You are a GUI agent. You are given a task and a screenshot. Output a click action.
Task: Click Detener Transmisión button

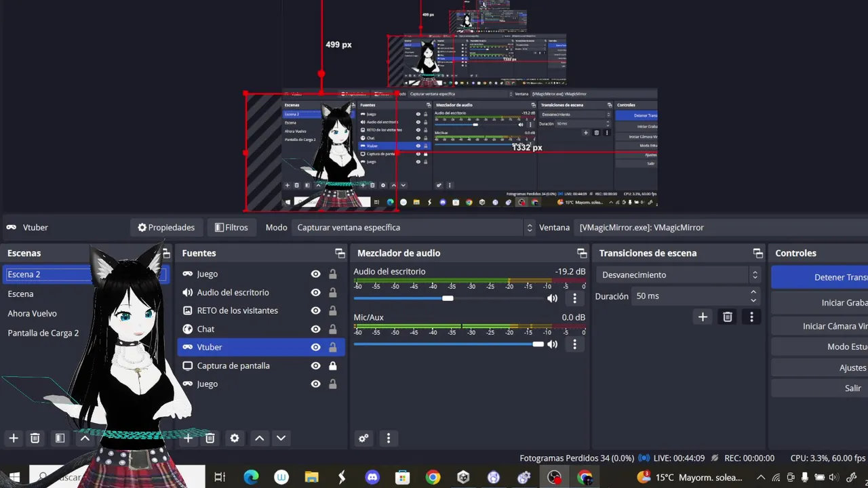coord(819,277)
